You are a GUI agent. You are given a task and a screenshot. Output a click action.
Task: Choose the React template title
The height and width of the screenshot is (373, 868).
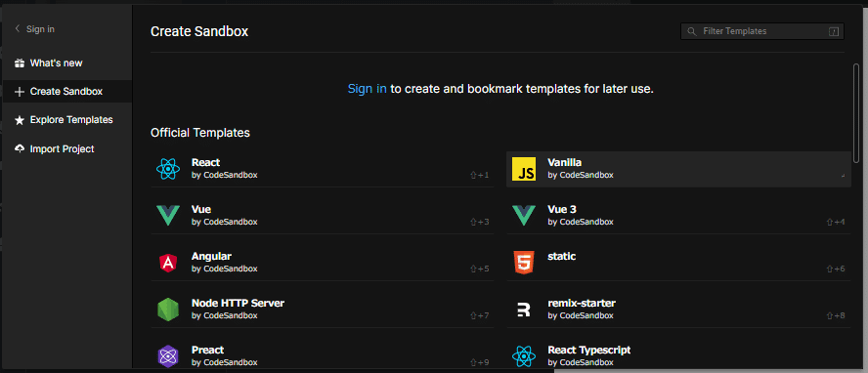coord(205,162)
